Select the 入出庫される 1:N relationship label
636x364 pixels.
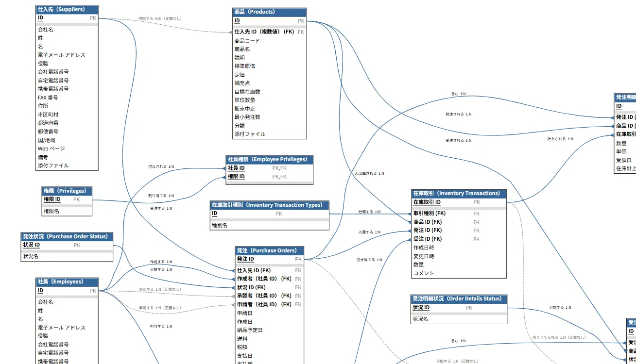point(369,173)
